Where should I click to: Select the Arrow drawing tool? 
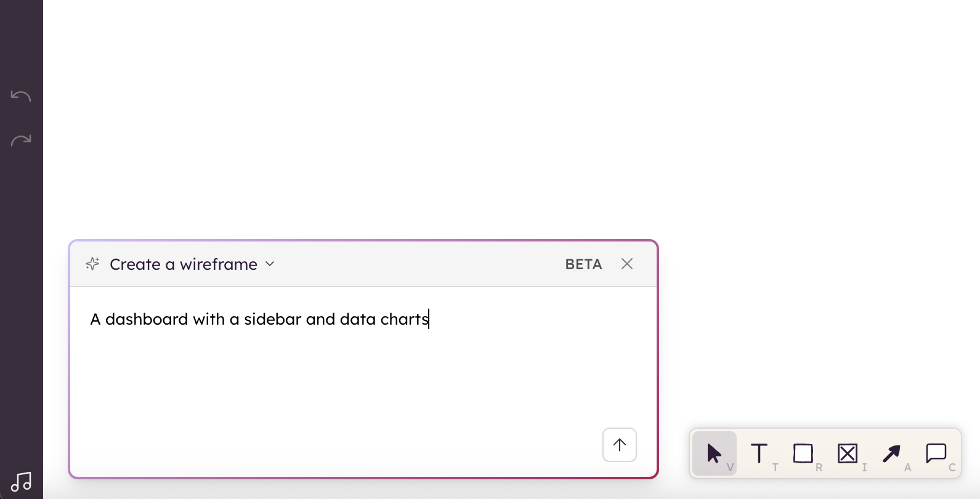(x=891, y=454)
